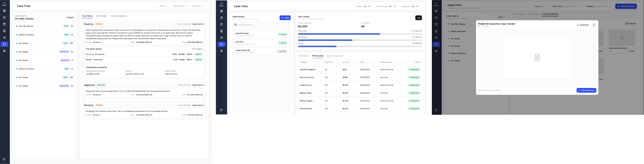Open dashboard icon in right preview screen's sidebar
The width and height of the screenshot is (644, 164).
[436, 11]
